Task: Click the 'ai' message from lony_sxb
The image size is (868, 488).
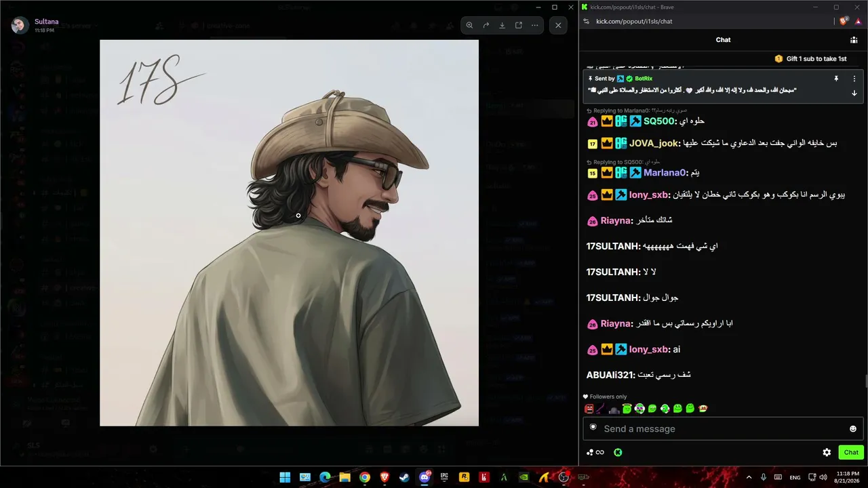Action: pos(677,350)
